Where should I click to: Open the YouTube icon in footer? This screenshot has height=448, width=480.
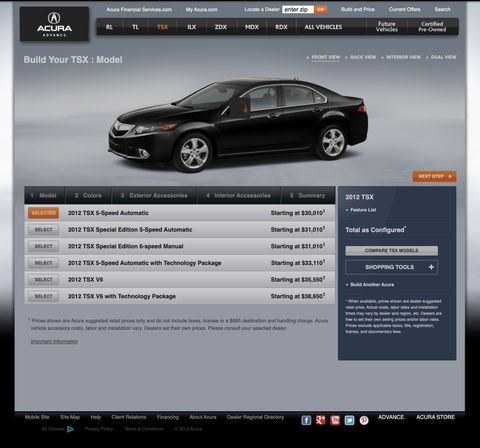pos(335,420)
